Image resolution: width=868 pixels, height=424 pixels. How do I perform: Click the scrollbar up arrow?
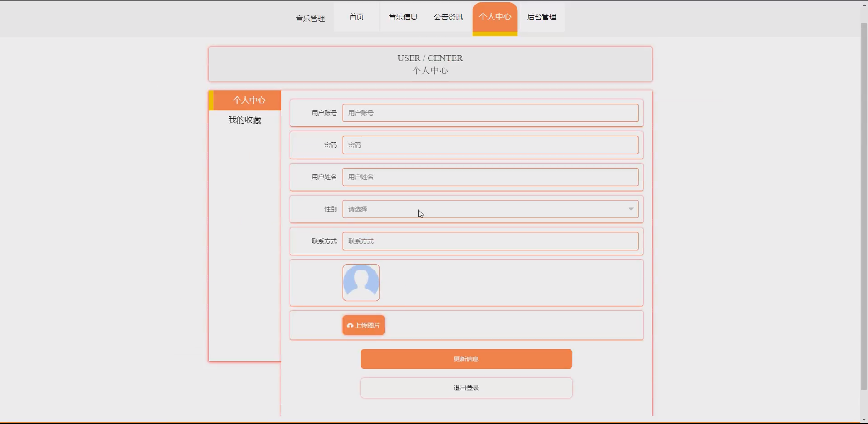pyautogui.click(x=864, y=5)
